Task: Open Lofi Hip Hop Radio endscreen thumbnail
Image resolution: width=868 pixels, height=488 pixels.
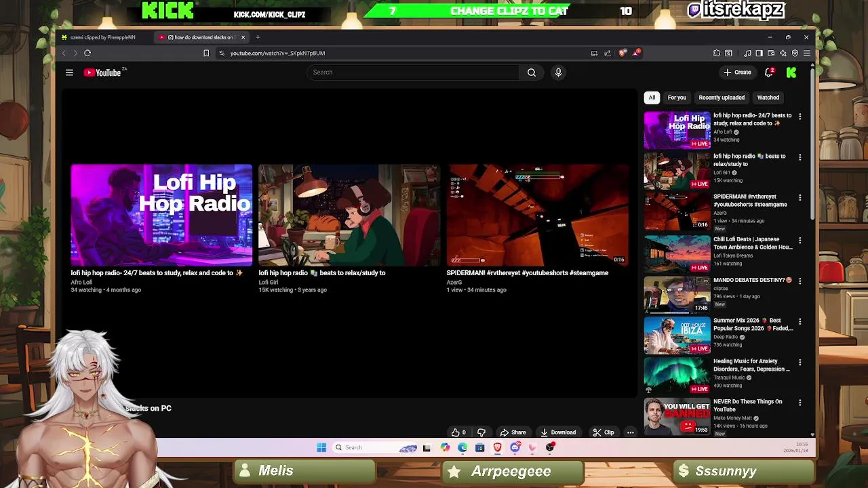Action: click(161, 216)
